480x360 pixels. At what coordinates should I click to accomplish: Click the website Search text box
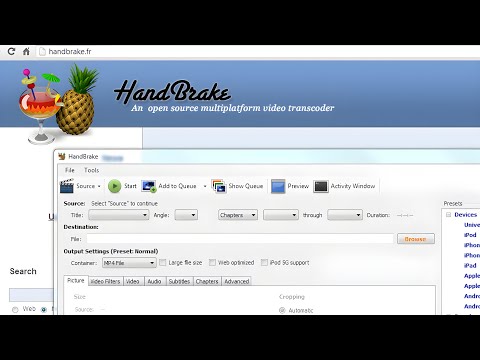tap(31, 295)
